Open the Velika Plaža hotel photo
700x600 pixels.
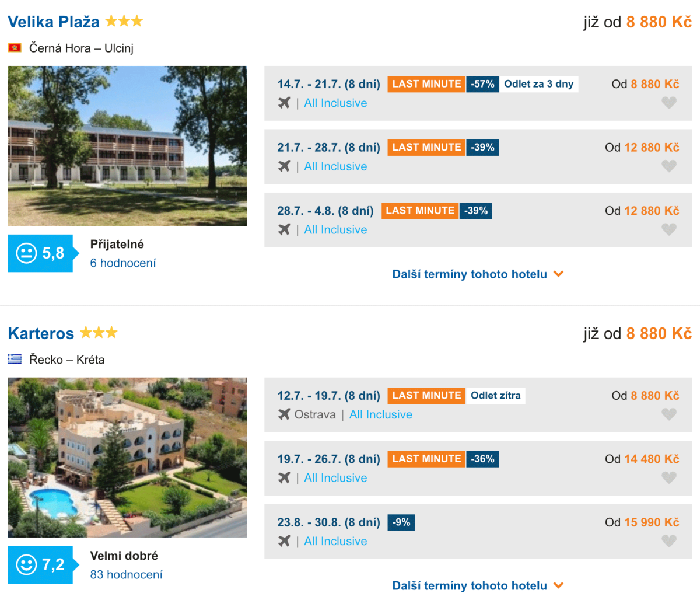coord(127,146)
